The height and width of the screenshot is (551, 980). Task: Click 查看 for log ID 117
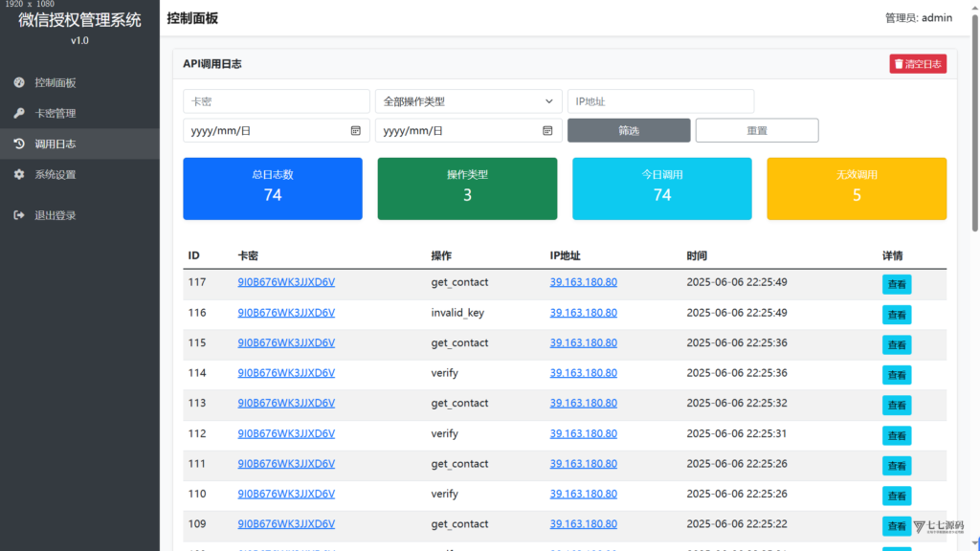click(896, 284)
